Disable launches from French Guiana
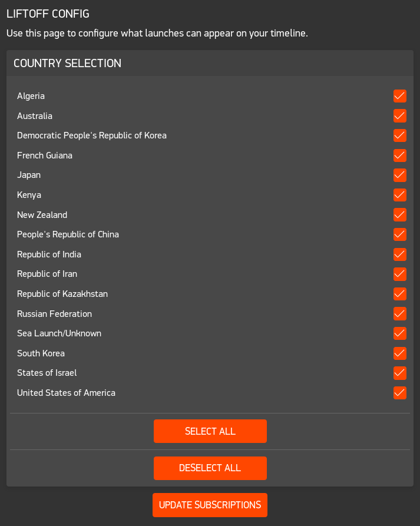Viewport: 420px width, 526px height. click(399, 156)
